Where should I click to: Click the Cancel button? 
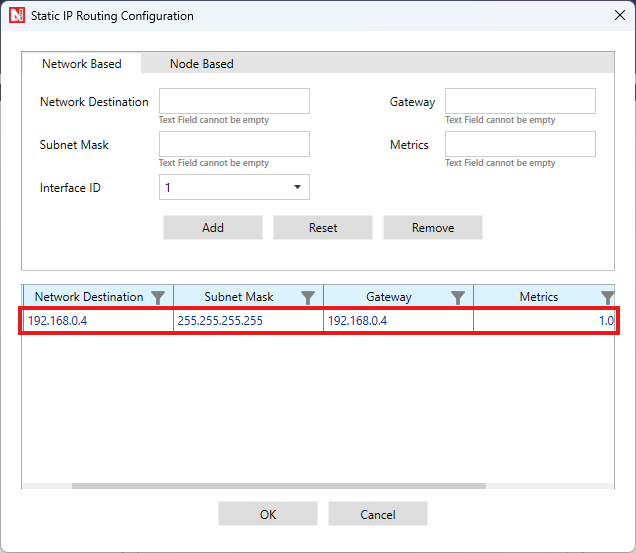pyautogui.click(x=378, y=514)
